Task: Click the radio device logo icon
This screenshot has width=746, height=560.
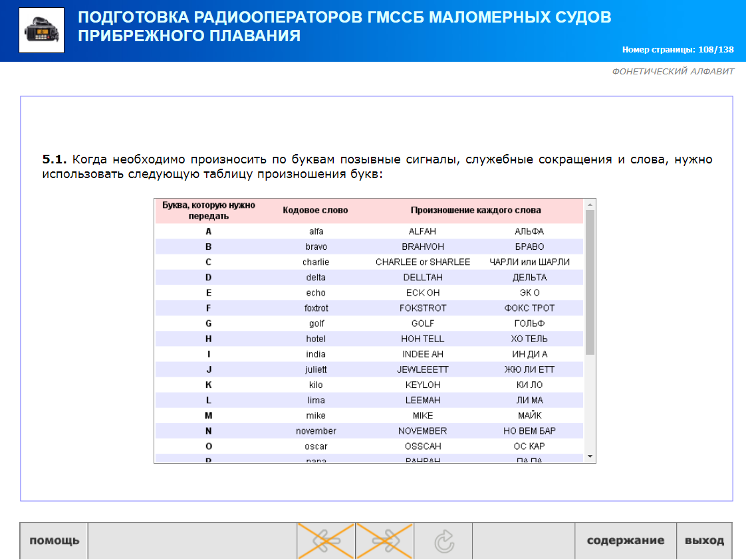Action: tap(41, 30)
